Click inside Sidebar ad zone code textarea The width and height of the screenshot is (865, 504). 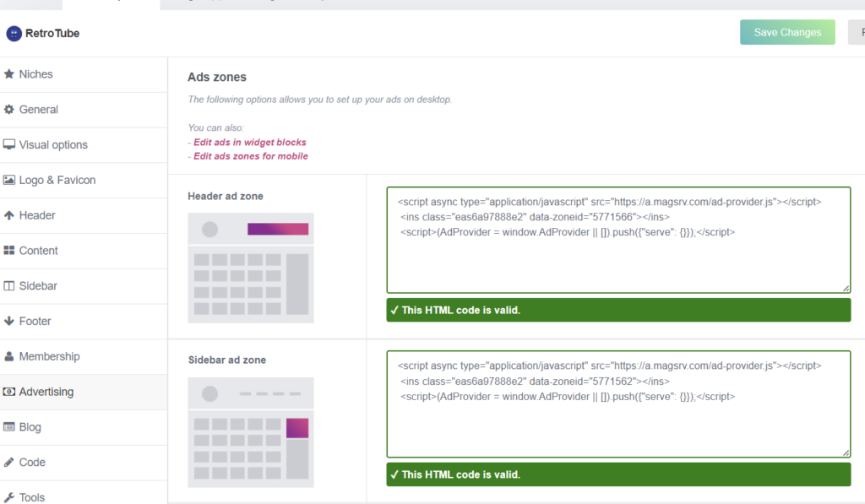coord(618,404)
